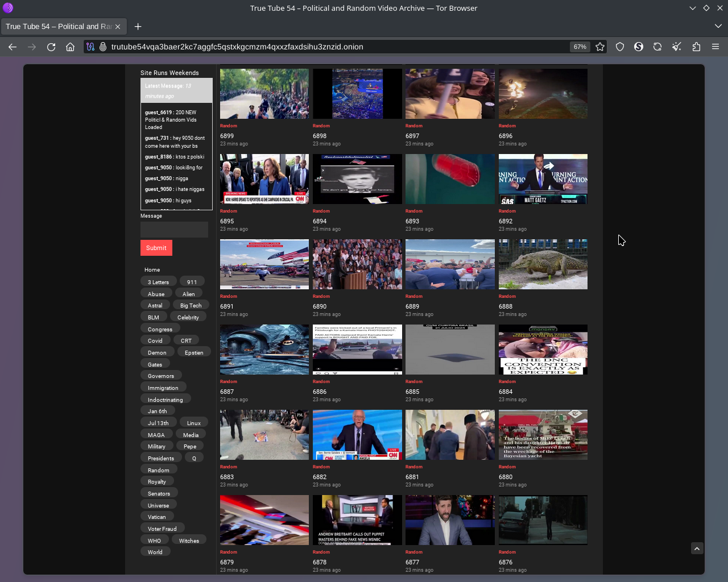728x582 pixels.
Task: Choose the Pepe category tag
Action: click(x=190, y=446)
